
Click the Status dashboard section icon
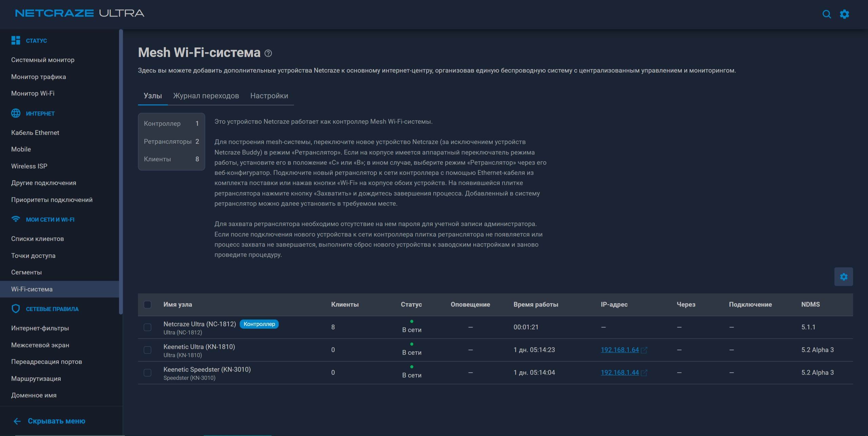[x=16, y=40]
